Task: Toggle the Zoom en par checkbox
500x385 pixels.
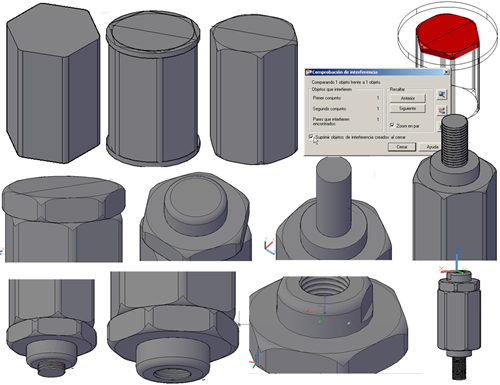Action: [x=392, y=125]
